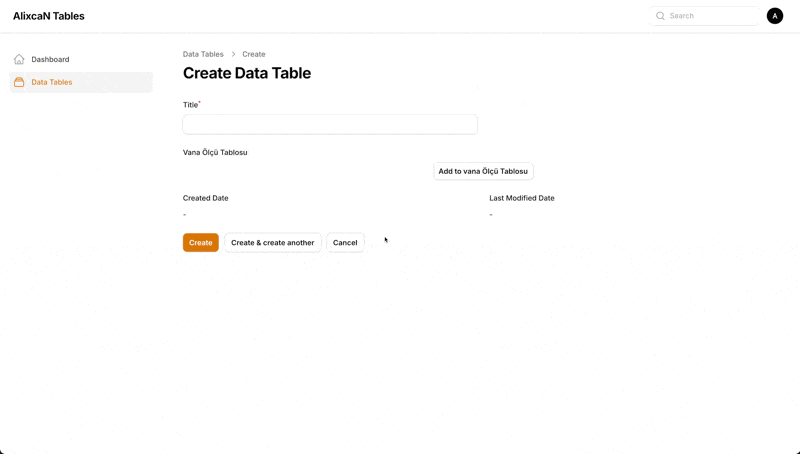Click into the Search box
Image resolution: width=800 pixels, height=454 pixels.
point(705,16)
